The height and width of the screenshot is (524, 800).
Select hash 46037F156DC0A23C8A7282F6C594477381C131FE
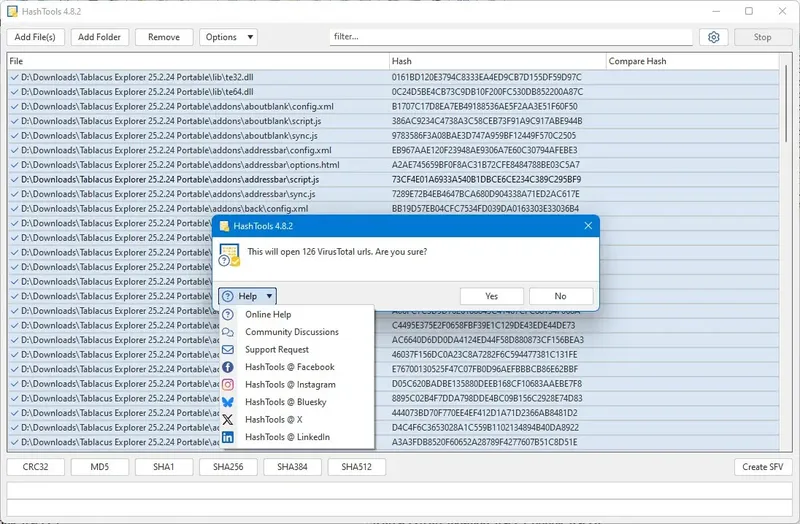485,355
